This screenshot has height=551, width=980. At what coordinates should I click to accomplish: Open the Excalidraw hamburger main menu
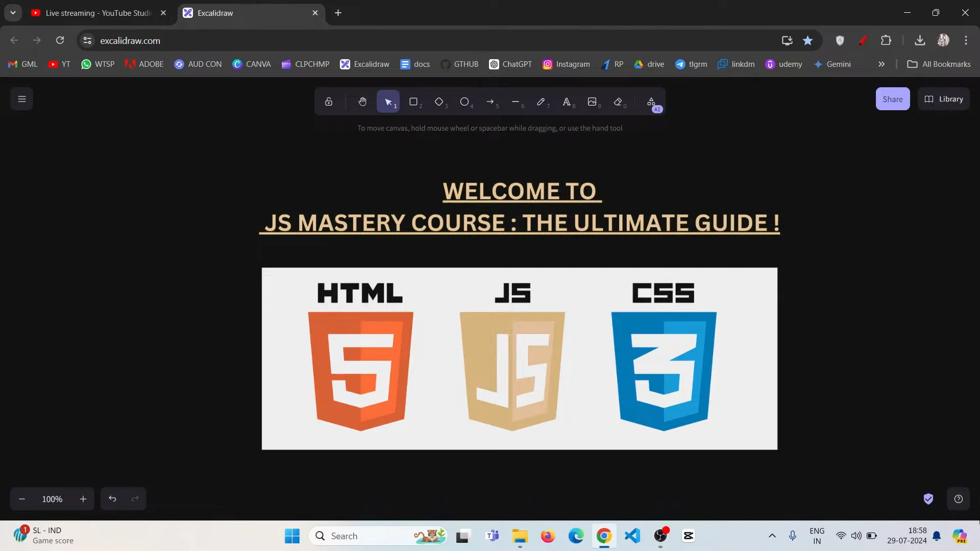pos(21,99)
